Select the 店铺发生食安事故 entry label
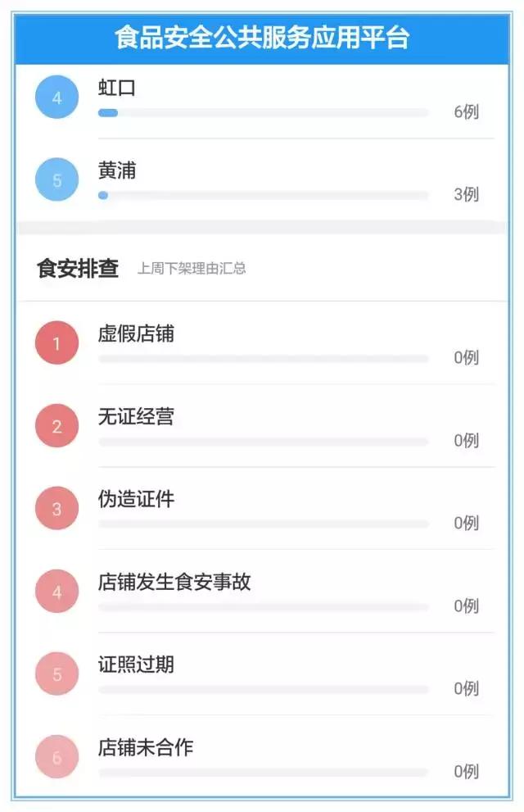Viewport: 524px width, 812px height. [x=174, y=583]
